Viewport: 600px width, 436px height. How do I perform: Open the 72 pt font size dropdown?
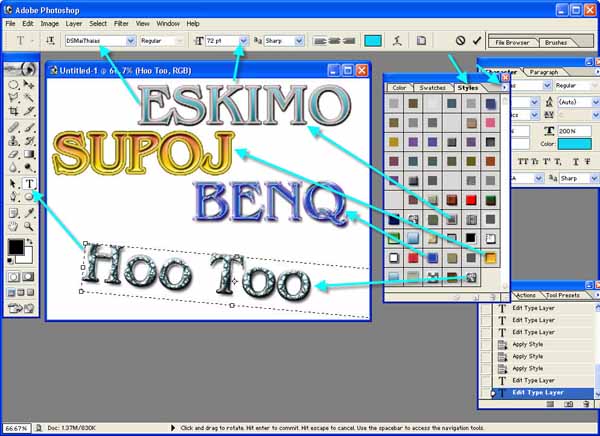(244, 41)
